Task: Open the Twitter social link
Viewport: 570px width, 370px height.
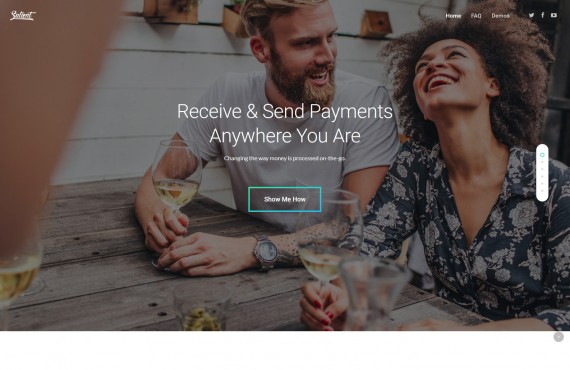Action: tap(531, 15)
